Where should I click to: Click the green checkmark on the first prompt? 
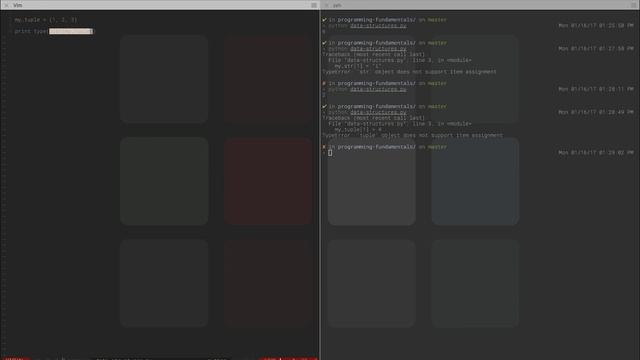324,20
